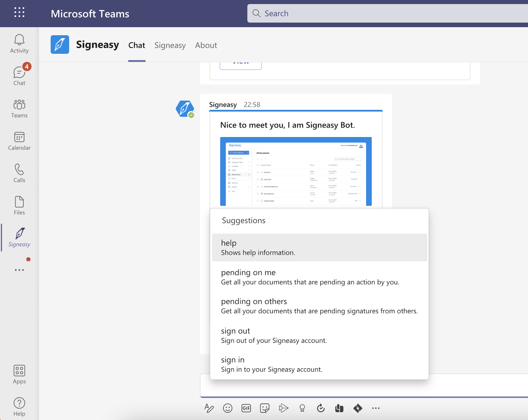
Task: Show more added apps ellipsis
Action: point(19,270)
